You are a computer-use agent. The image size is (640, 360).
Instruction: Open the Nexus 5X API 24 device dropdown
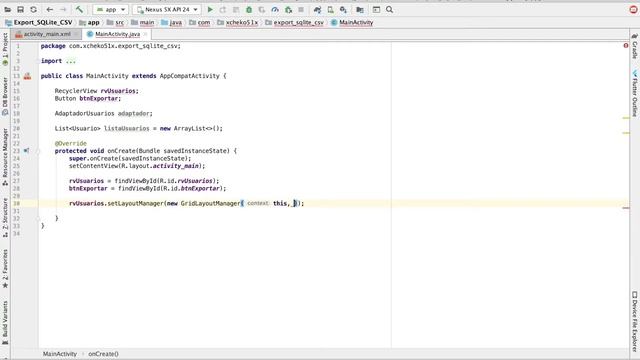(x=167, y=9)
